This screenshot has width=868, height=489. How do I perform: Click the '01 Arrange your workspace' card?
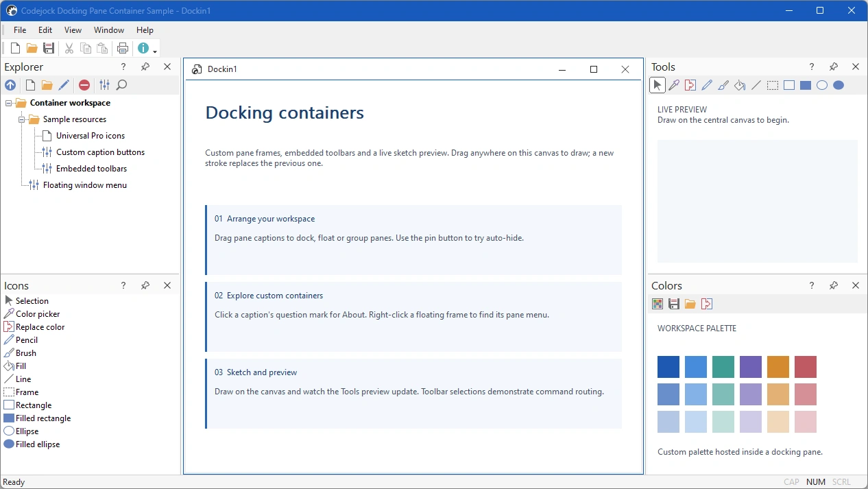click(413, 240)
